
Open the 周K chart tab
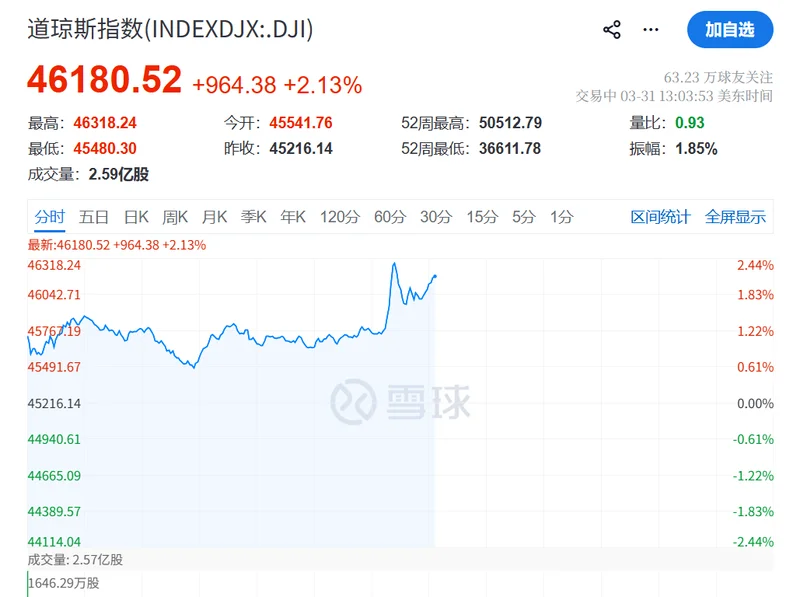tap(175, 217)
